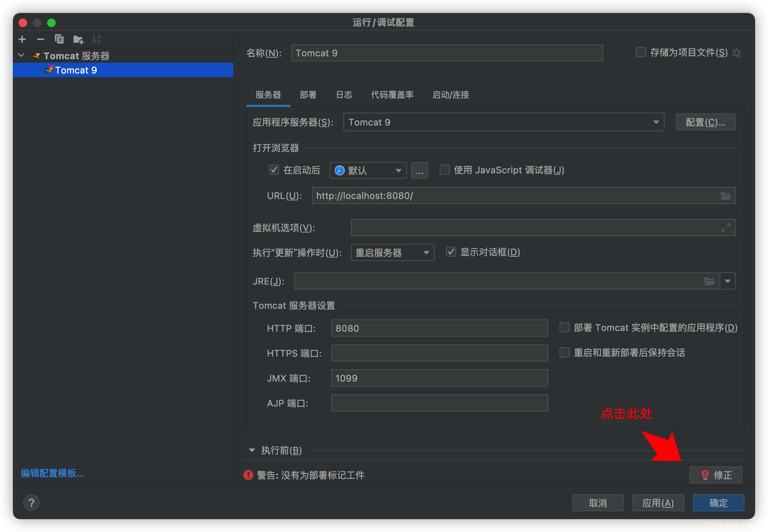Remove the selected configuration with the minus icon
This screenshot has width=768, height=532.
pyautogui.click(x=41, y=39)
